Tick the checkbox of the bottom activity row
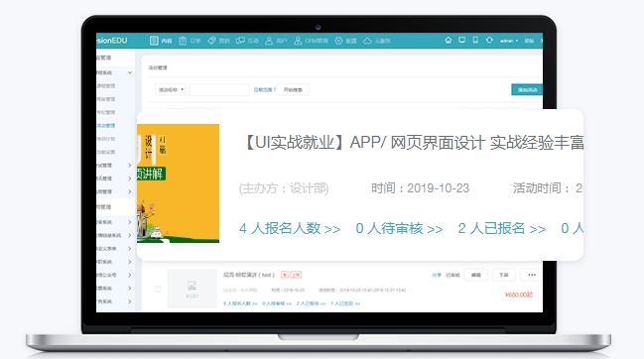The width and height of the screenshot is (644, 359). click(x=158, y=289)
